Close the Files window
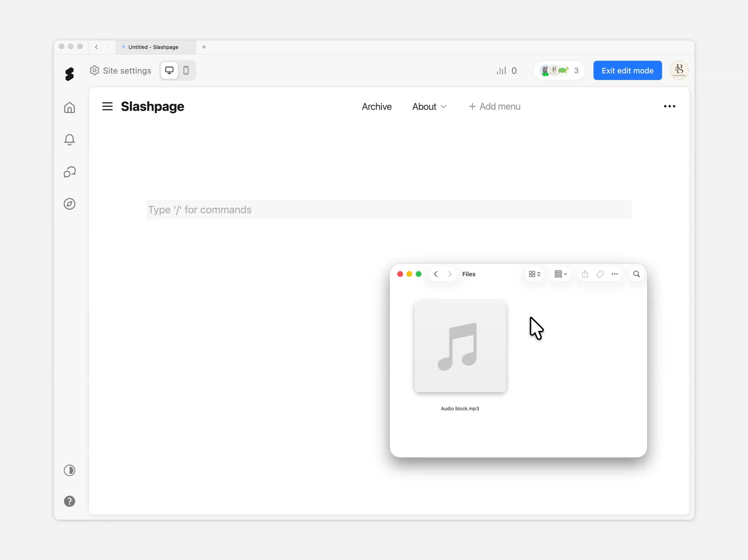 (400, 274)
